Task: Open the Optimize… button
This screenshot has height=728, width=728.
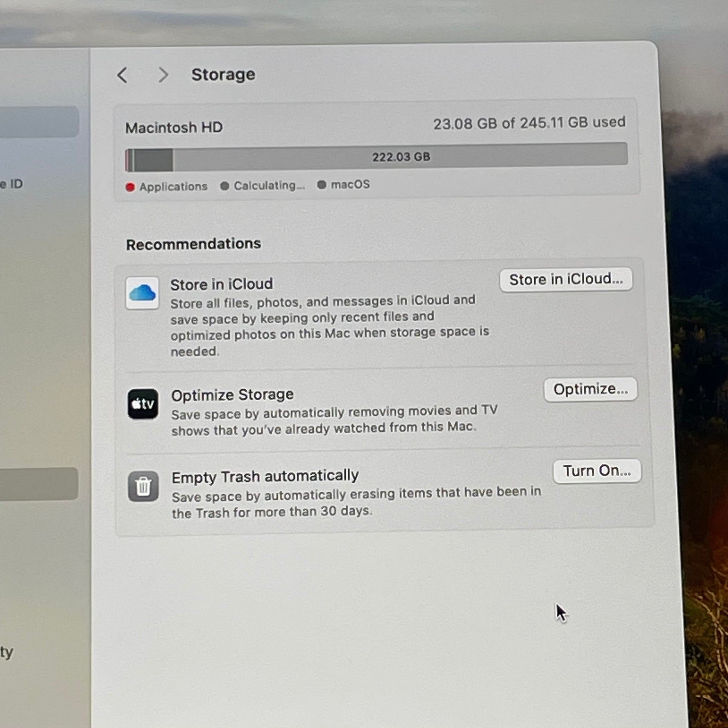Action: click(x=590, y=389)
